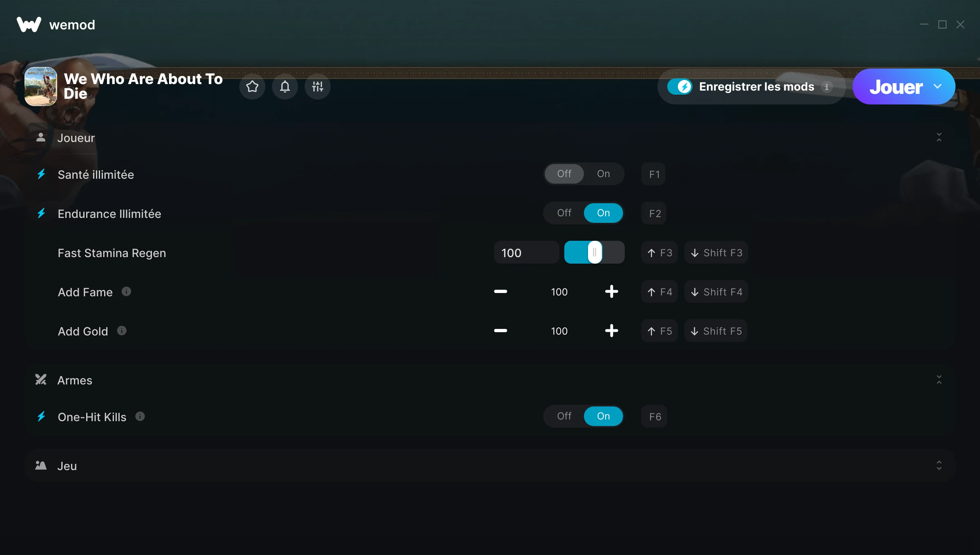Turn off Endurance Illimitée

[564, 213]
